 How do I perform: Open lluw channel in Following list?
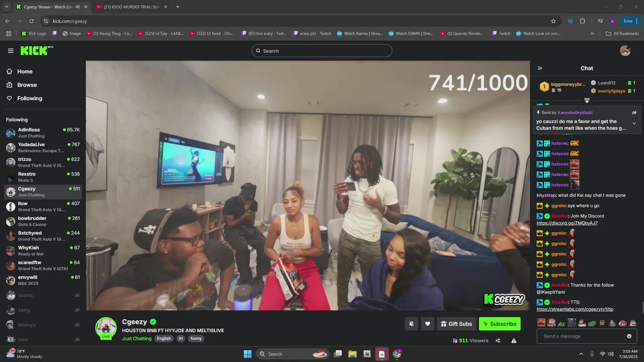[x=43, y=206]
